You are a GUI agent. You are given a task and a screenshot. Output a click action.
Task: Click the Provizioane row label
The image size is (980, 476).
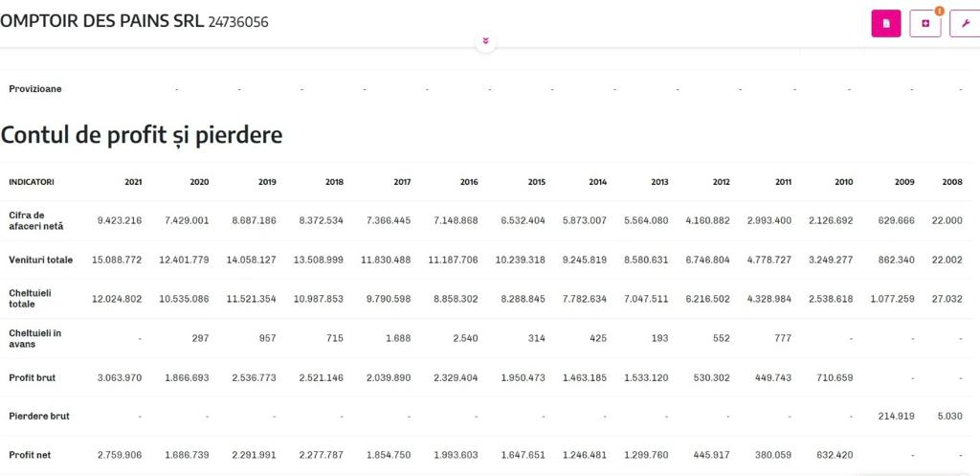[35, 89]
